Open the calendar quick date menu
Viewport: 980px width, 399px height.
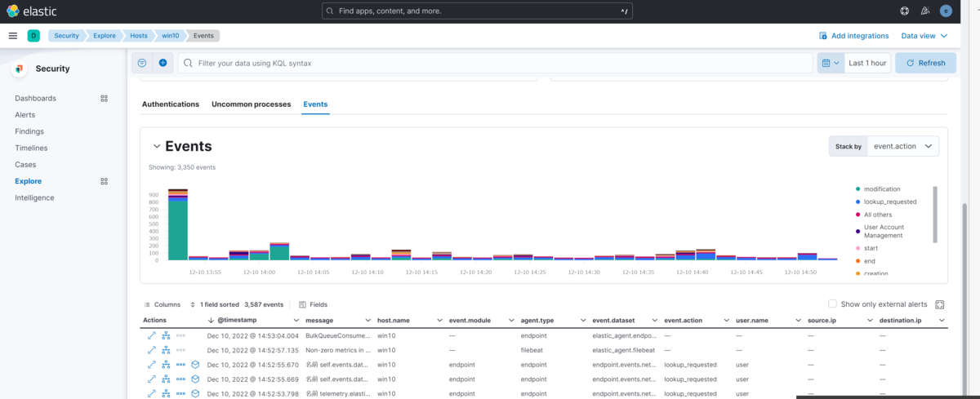click(831, 63)
